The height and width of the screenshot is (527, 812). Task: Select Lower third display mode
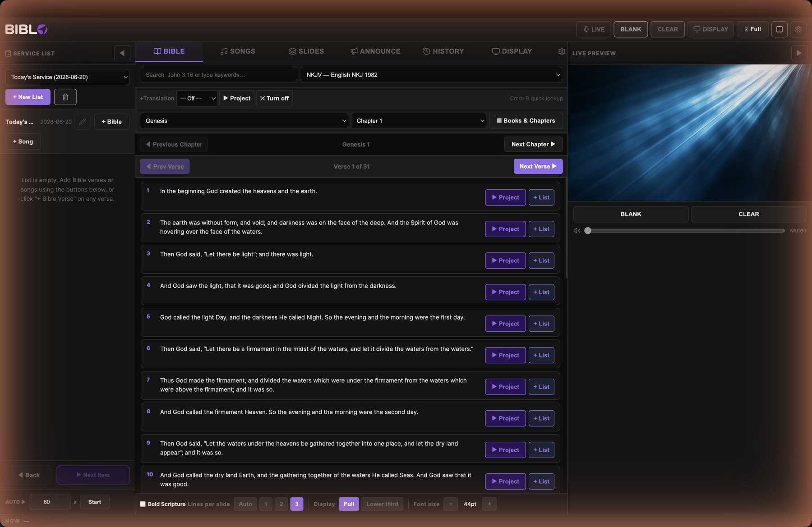coord(382,504)
